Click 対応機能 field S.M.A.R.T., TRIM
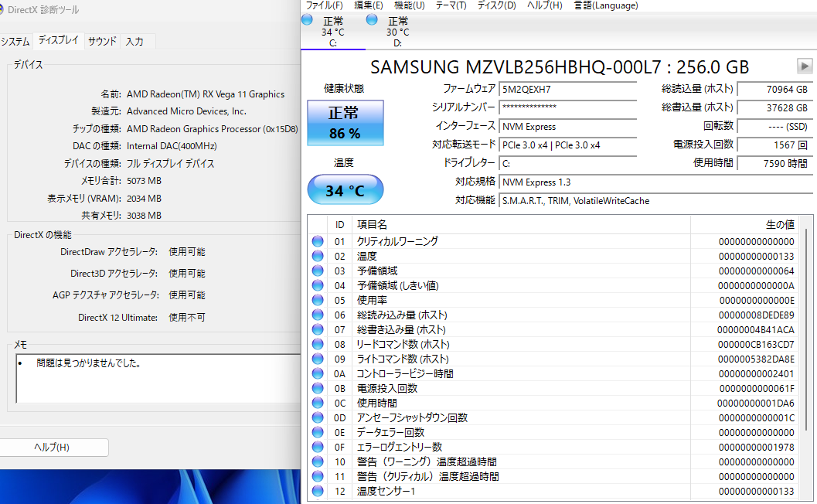The height and width of the screenshot is (504, 817). click(655, 201)
